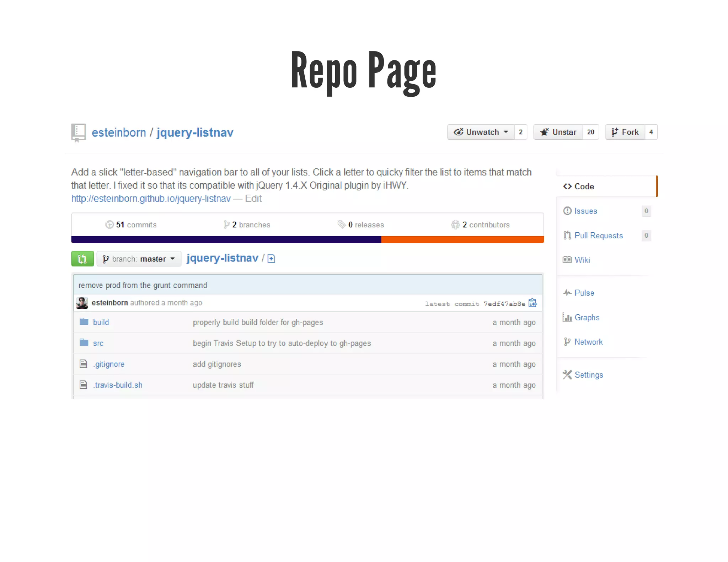Open the Pulse activity page
Screen dimensions: 728x562
click(584, 293)
